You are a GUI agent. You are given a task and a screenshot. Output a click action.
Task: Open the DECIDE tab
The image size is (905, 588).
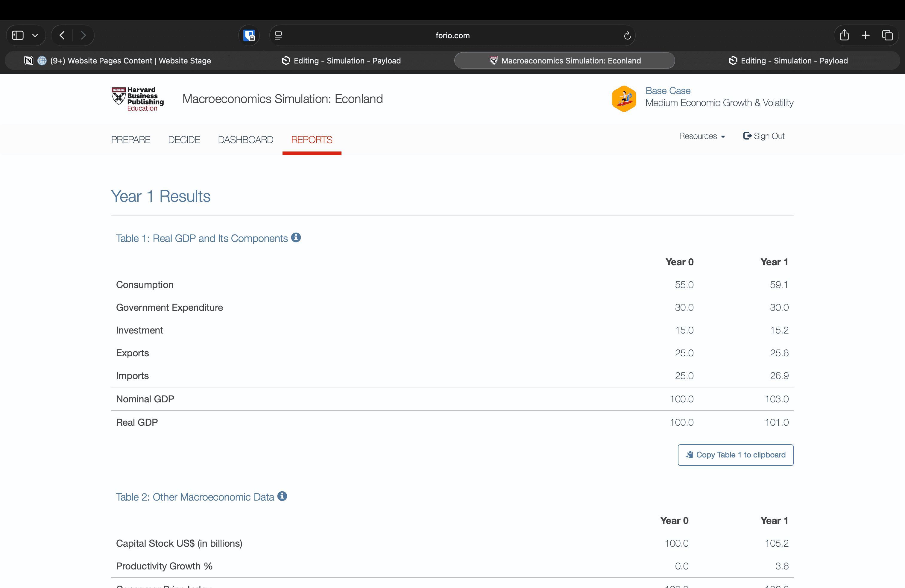[x=184, y=140]
